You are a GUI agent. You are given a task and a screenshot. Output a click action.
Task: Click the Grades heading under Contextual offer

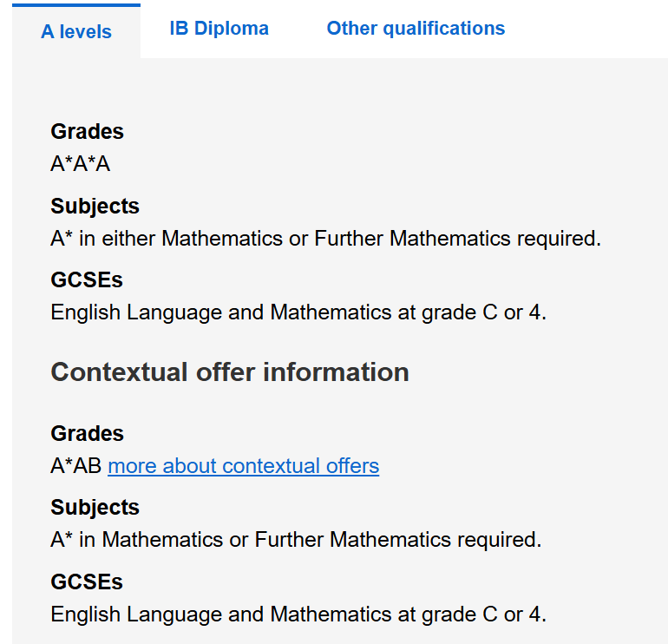coord(87,433)
